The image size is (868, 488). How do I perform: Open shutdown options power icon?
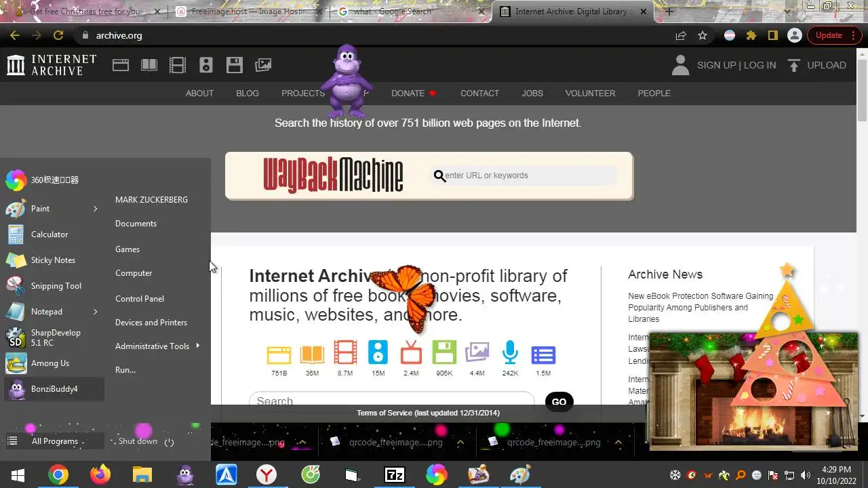coord(170,442)
